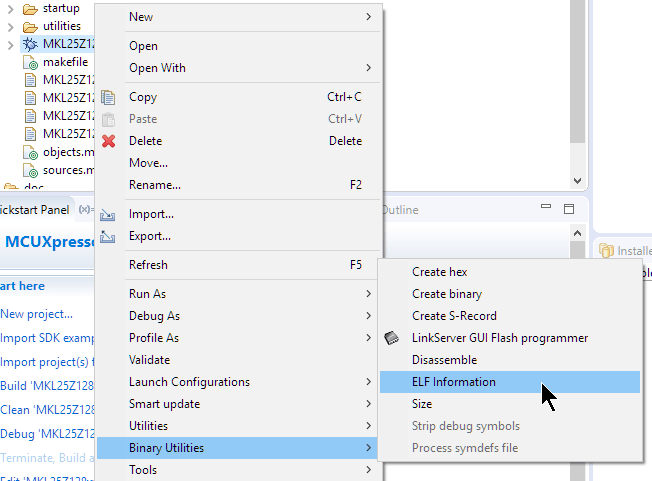Click the Installed SDKs tab icon

point(606,251)
